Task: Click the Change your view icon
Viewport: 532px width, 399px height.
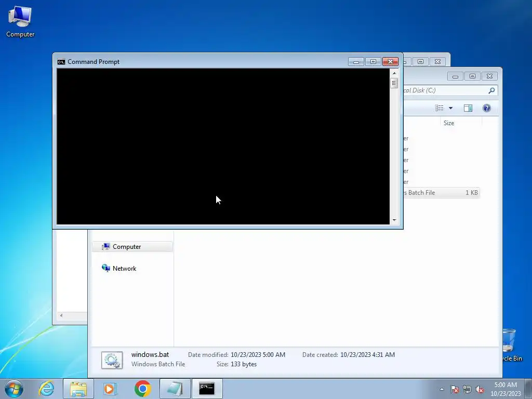Action: point(440,108)
